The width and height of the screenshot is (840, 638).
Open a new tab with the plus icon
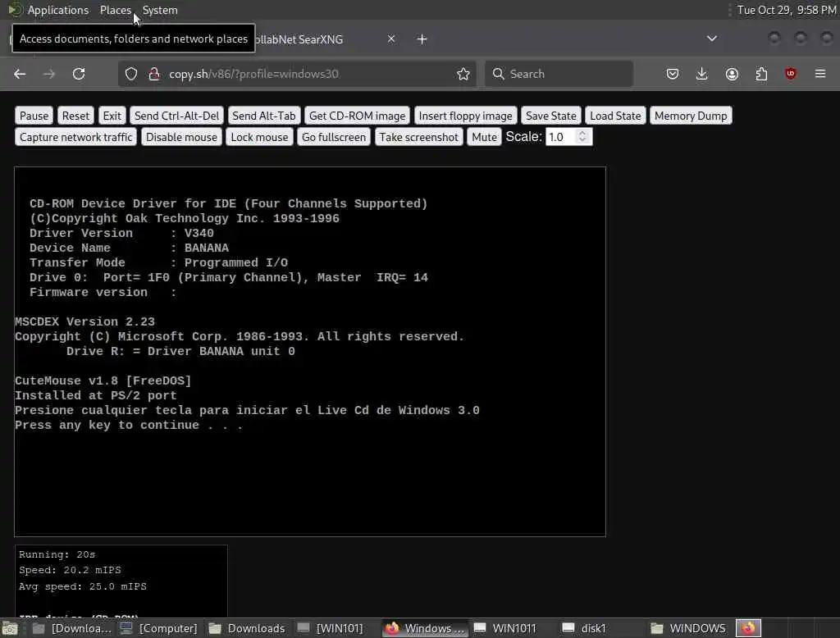click(422, 39)
